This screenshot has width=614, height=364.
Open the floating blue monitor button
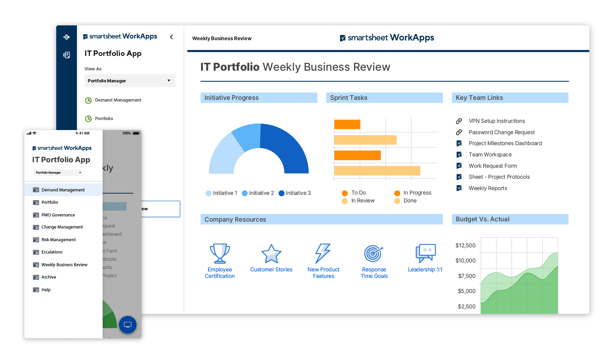(x=127, y=325)
